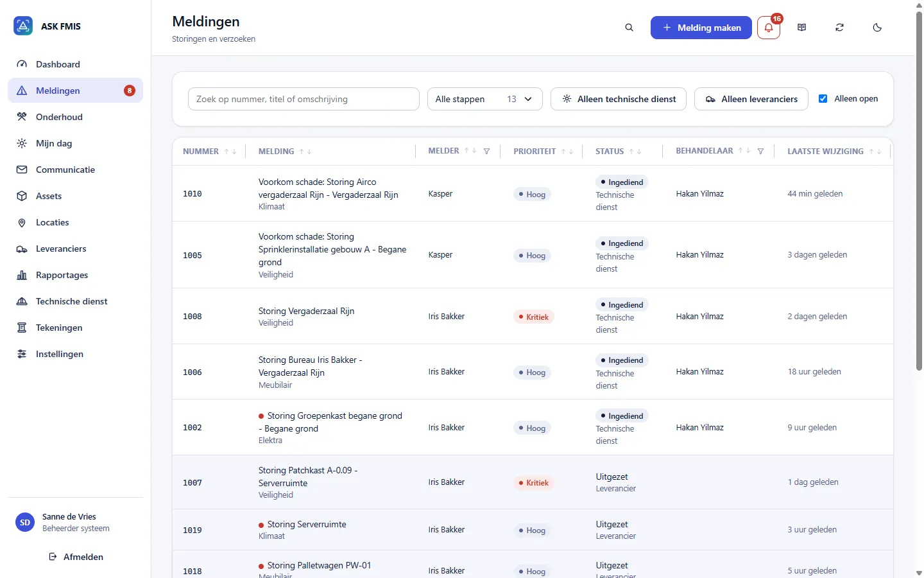Click the truck icon beside Leveranciers

point(22,249)
